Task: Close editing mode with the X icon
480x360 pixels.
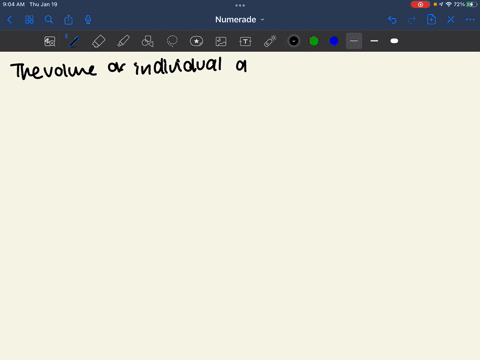Action: 451,20
